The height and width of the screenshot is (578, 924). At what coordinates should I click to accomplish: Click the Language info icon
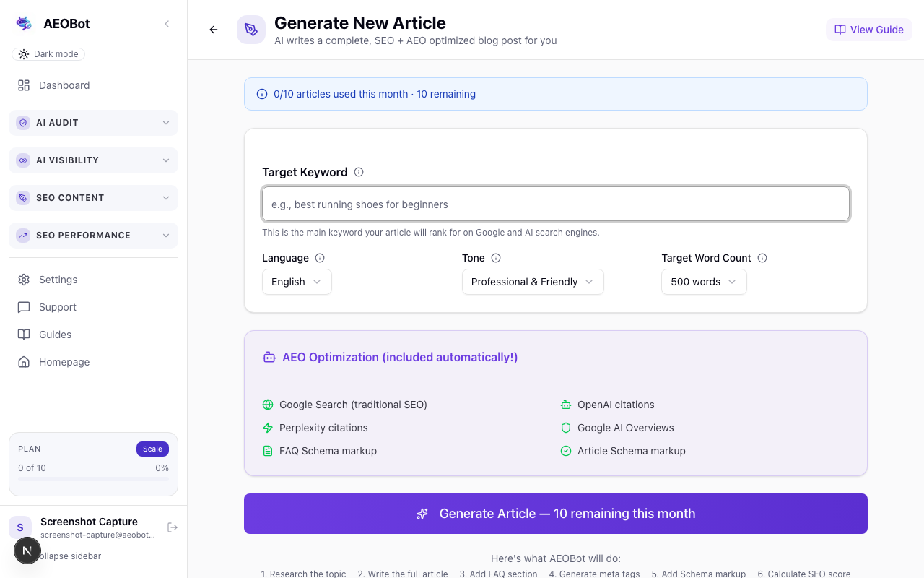click(320, 258)
